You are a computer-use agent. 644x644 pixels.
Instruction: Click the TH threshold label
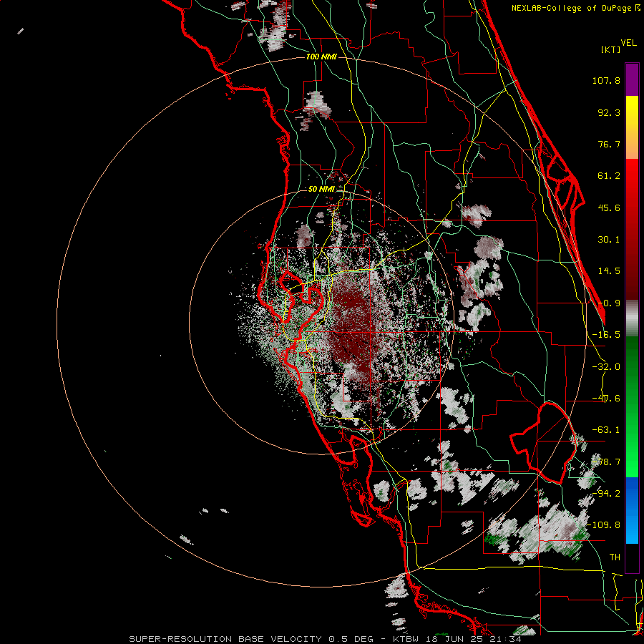[x=615, y=557]
